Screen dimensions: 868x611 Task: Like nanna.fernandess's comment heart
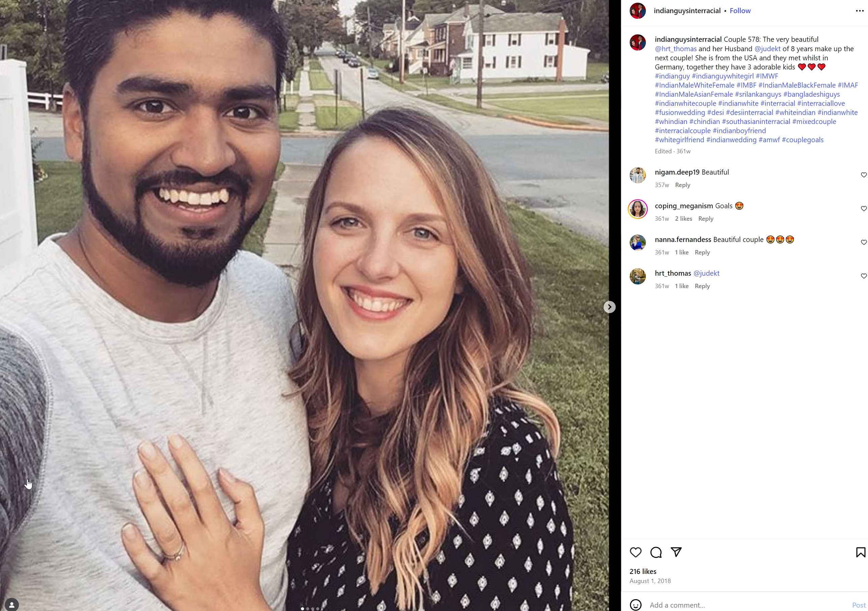(x=864, y=242)
